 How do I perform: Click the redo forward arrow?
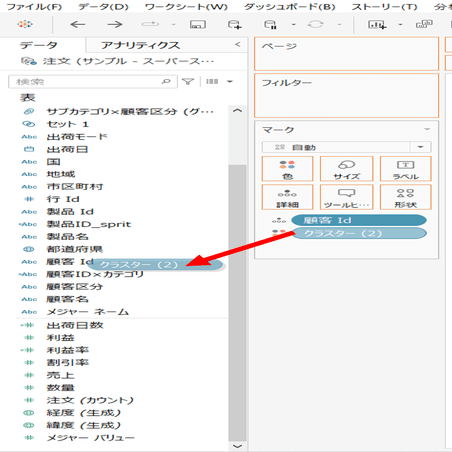pos(115,24)
